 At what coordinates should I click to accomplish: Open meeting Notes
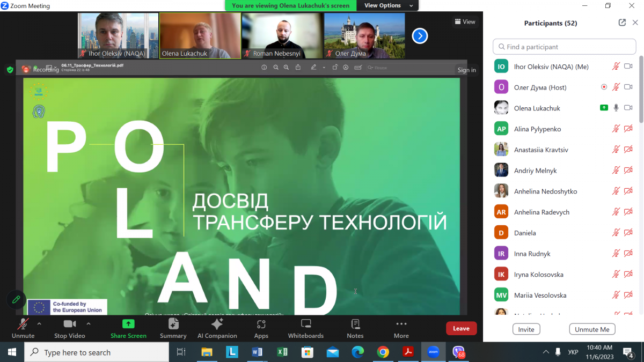pos(355,328)
